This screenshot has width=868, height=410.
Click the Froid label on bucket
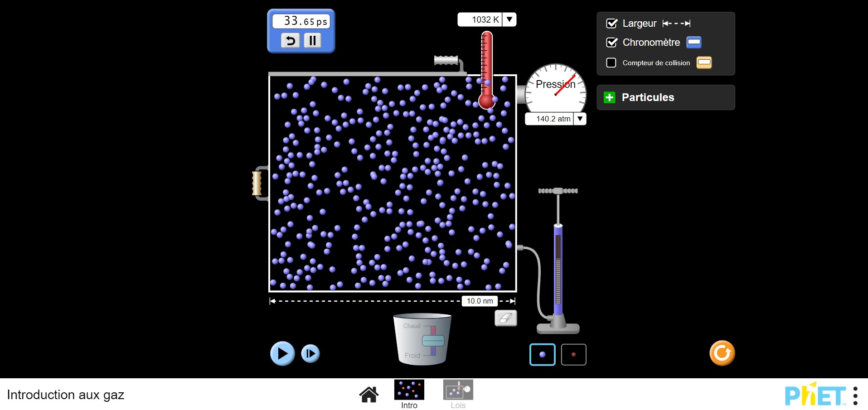pos(412,356)
